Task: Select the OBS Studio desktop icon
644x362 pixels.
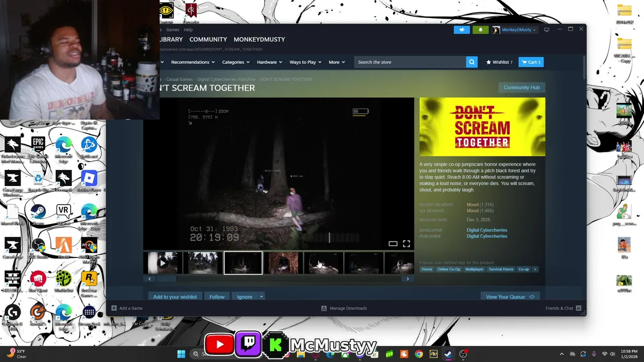Action: pyautogui.click(x=38, y=248)
